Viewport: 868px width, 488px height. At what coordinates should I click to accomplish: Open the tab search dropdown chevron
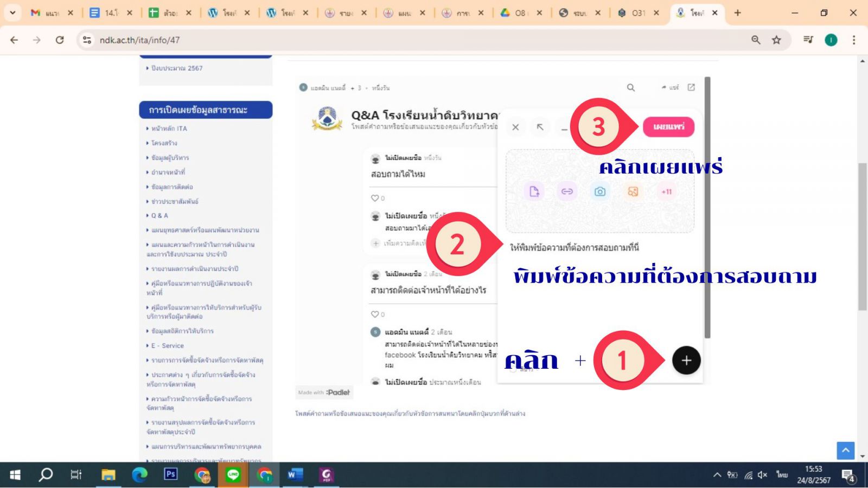tap(12, 12)
